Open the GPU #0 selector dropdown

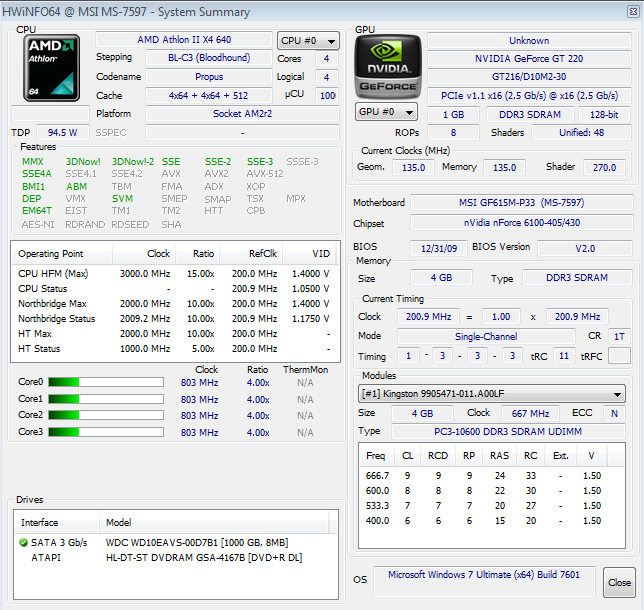pos(386,112)
